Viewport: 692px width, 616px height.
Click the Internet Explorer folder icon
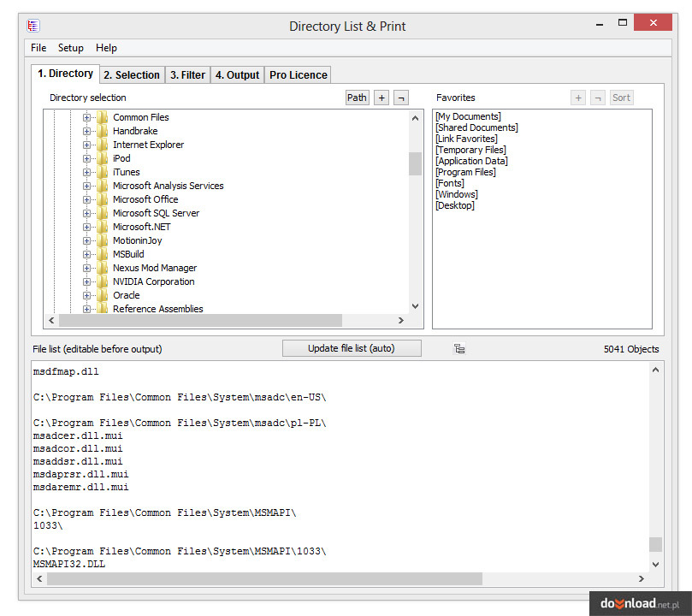pyautogui.click(x=103, y=145)
